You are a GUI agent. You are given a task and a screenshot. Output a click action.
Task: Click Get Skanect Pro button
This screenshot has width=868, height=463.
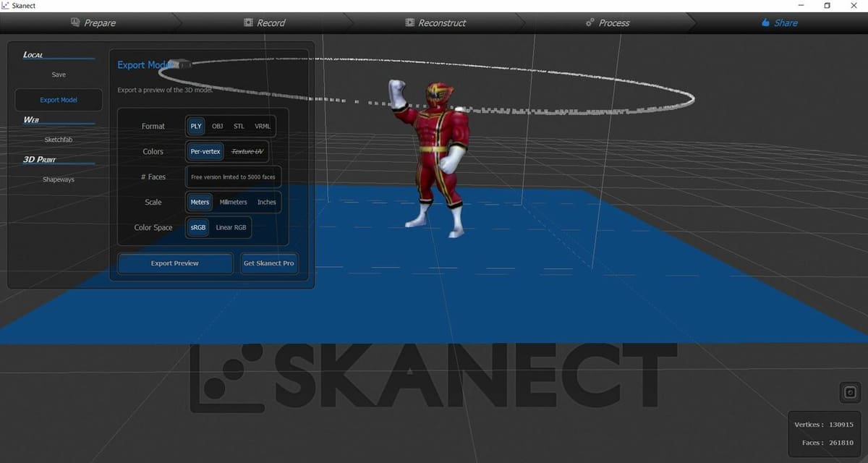[268, 263]
